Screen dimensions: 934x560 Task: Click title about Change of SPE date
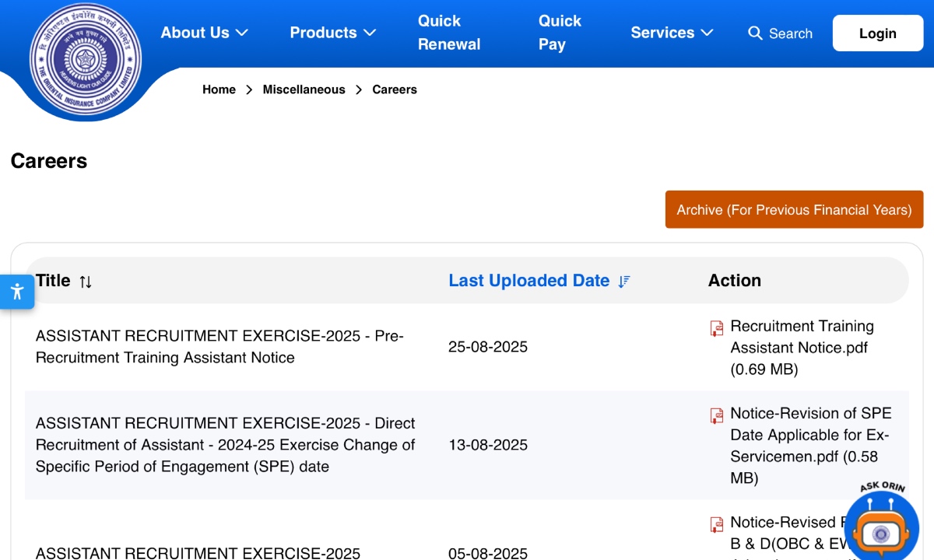(x=226, y=445)
